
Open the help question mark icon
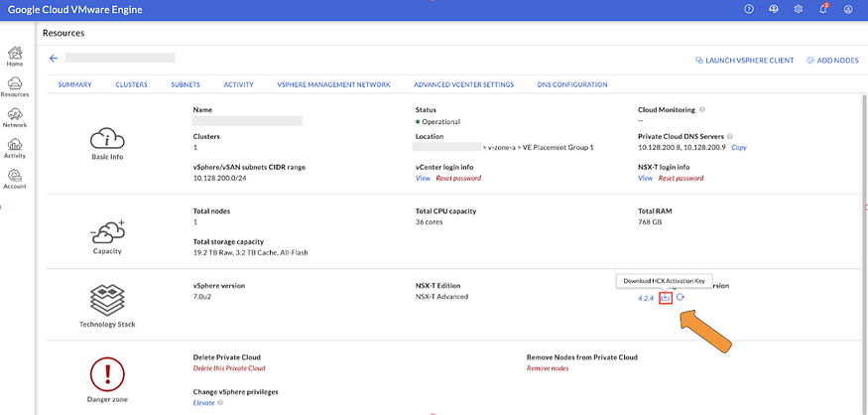(x=749, y=9)
